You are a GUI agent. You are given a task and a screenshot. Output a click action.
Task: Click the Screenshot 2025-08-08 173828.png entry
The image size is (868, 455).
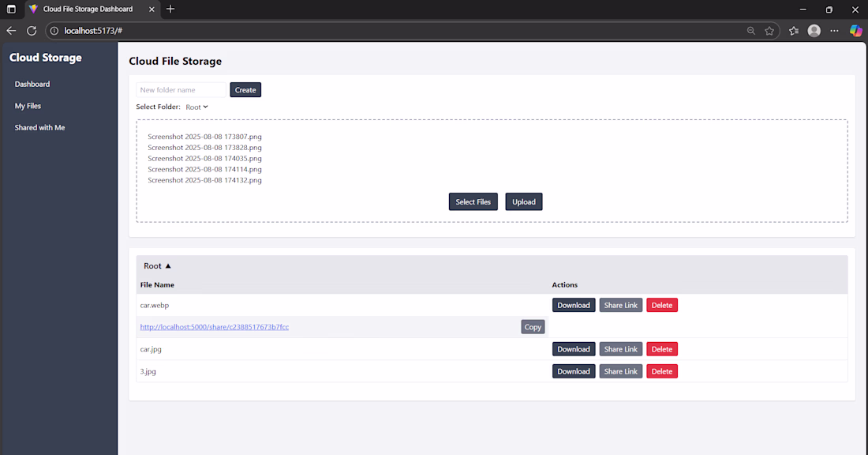204,148
